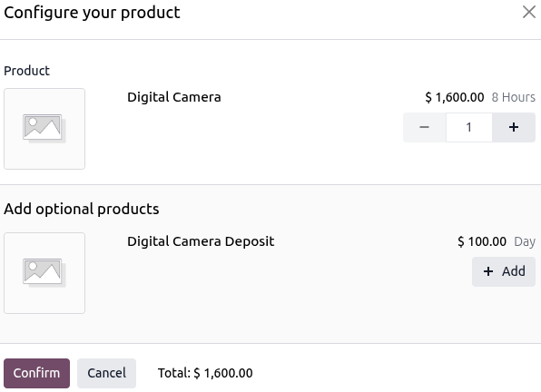Viewport: 541px width, 392px height.
Task: Decrease Digital Camera quantity with minus icon
Action: coord(425,127)
